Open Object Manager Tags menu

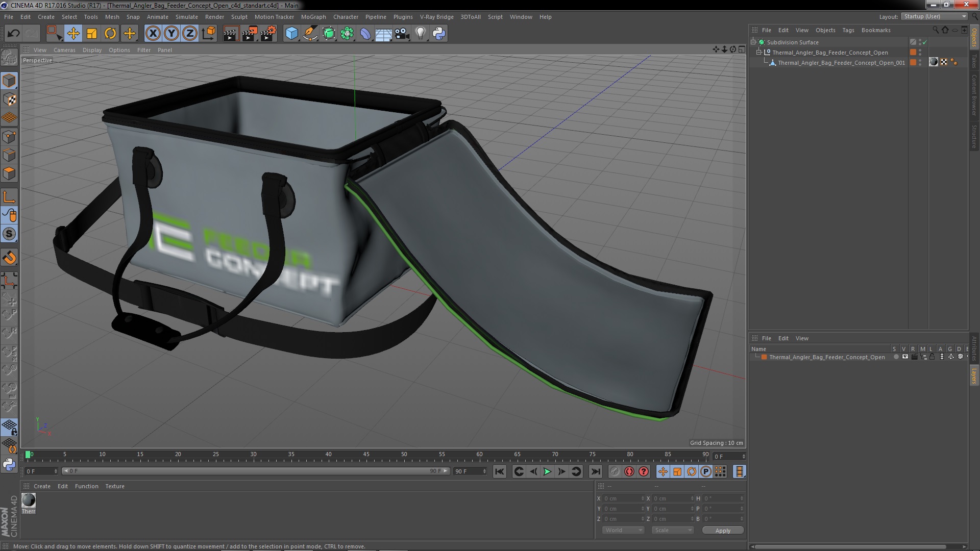[x=848, y=30]
